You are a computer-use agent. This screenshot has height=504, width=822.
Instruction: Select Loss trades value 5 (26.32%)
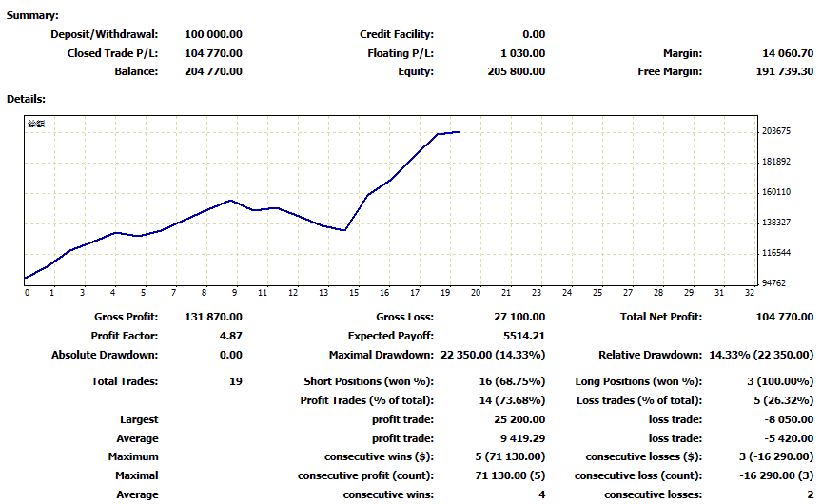[784, 400]
